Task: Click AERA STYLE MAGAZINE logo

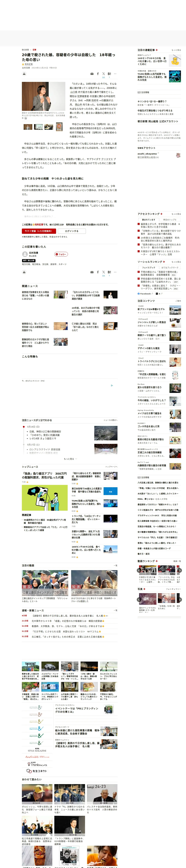Action: 37,750
